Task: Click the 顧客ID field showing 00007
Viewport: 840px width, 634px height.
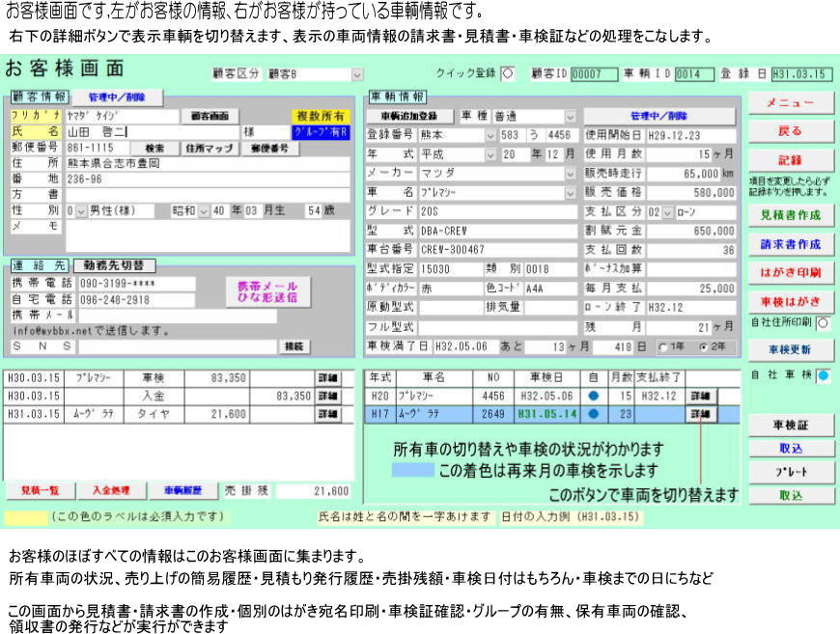Action: pos(594,74)
